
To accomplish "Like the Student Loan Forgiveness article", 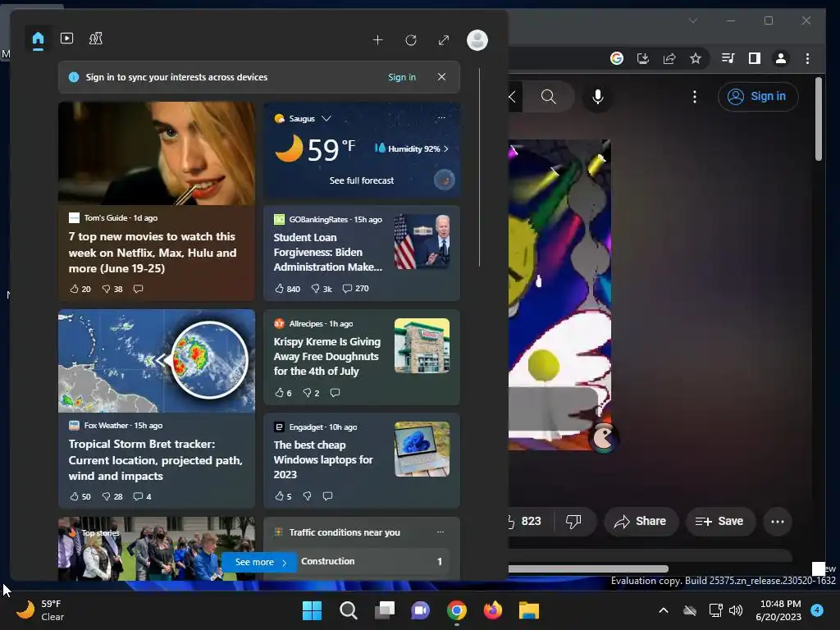I will tap(287, 289).
